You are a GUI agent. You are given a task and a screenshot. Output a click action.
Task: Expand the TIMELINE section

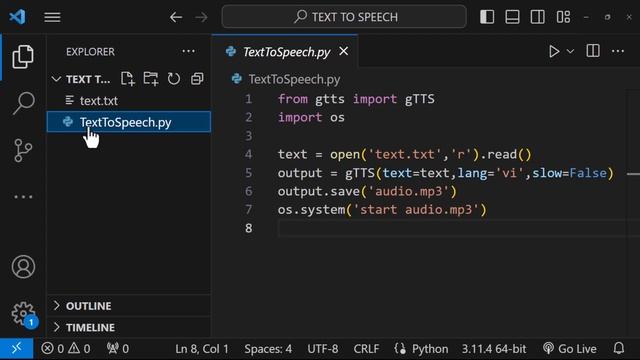[129, 327]
